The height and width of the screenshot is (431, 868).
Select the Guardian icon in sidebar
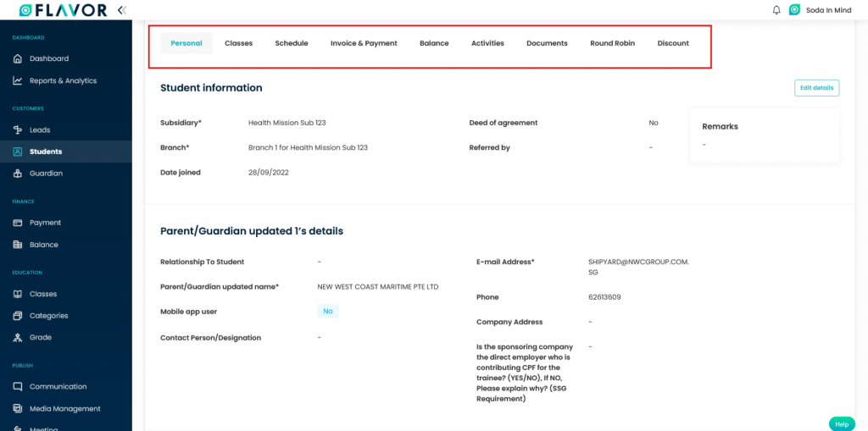pyautogui.click(x=18, y=174)
